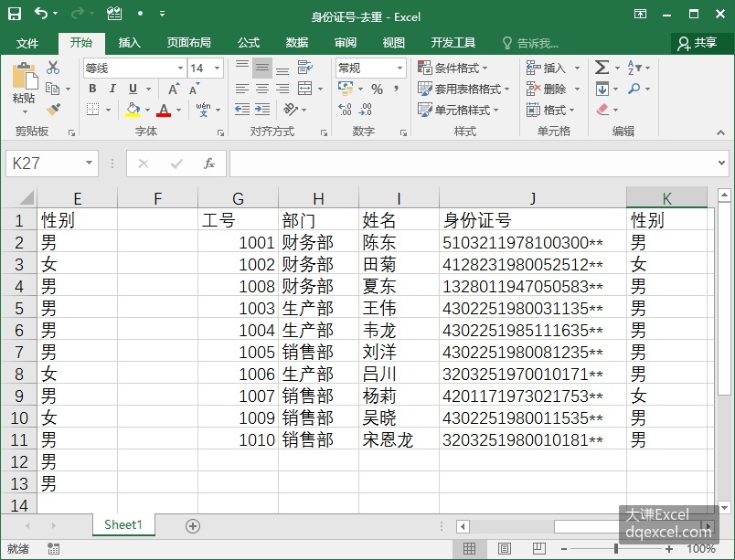
Task: Click Increase Indent icon
Action: tap(262, 110)
